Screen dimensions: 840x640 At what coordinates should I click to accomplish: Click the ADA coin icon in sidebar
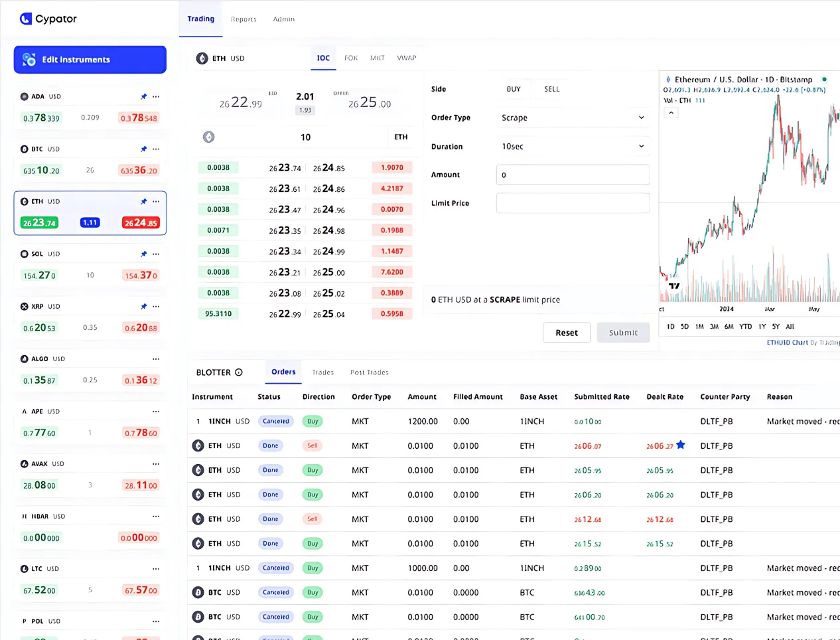point(25,96)
